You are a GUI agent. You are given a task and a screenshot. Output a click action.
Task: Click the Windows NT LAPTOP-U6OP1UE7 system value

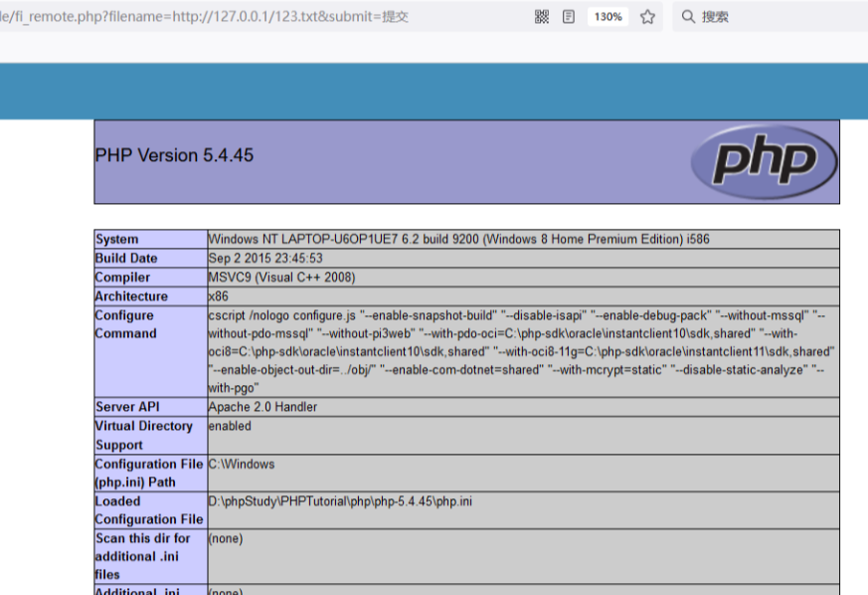point(458,240)
